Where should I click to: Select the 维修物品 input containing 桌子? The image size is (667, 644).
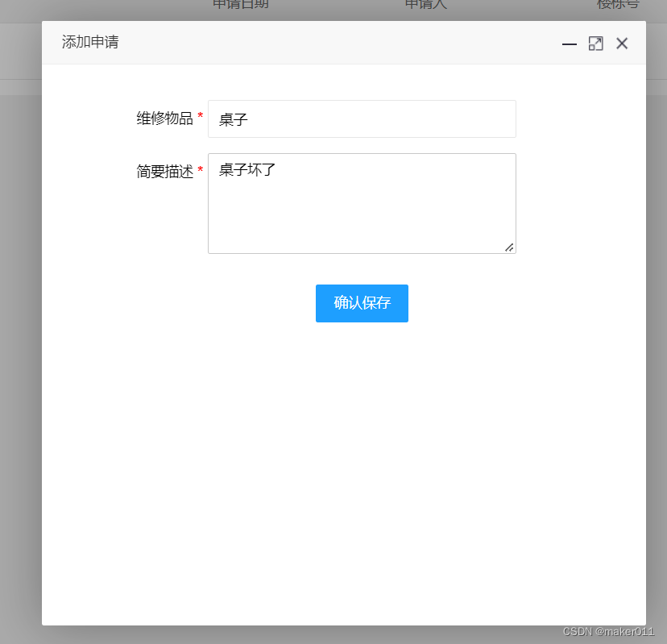362,118
